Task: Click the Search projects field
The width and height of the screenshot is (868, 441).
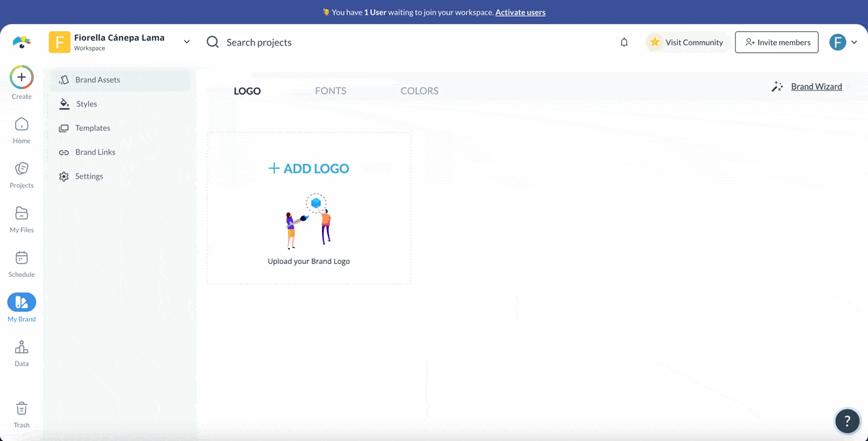Action: coord(258,42)
